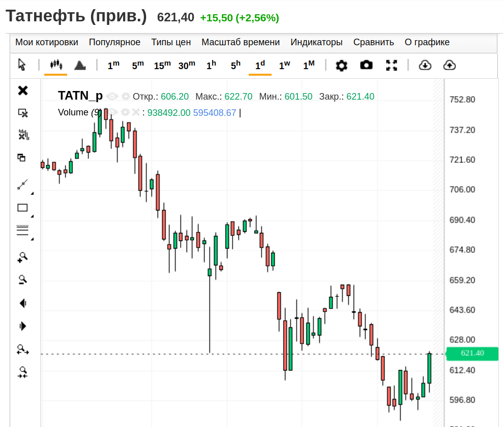
Task: Select the horizontal levels tool
Action: click(22, 230)
